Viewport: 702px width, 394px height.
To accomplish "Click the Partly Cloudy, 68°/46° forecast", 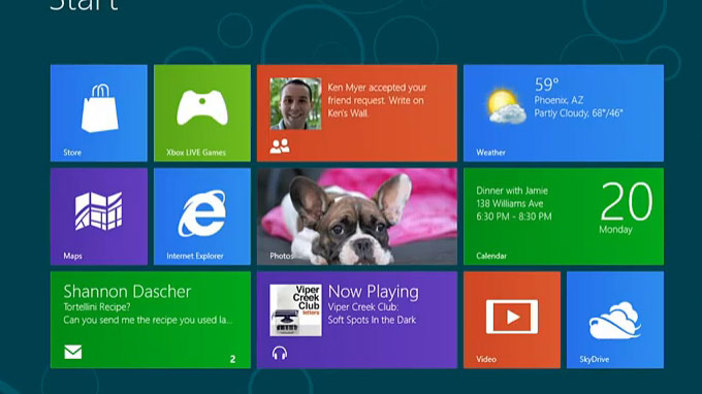I will point(578,113).
